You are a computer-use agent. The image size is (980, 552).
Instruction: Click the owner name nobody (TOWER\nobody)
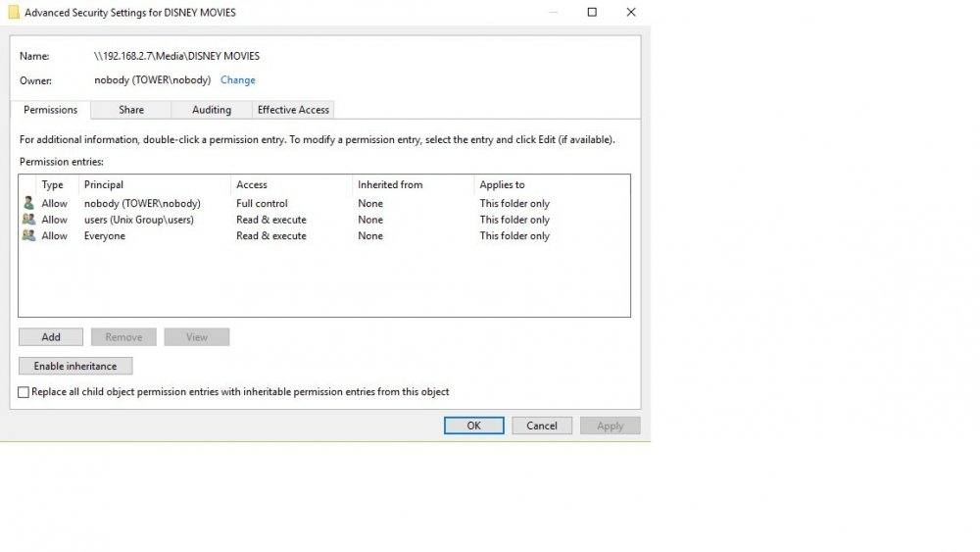[153, 80]
